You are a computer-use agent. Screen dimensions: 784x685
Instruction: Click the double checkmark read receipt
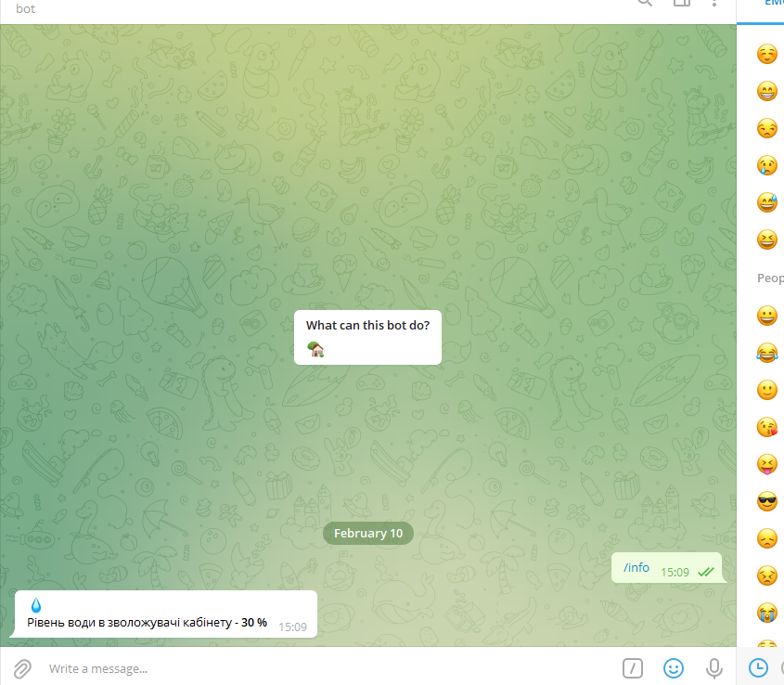click(705, 572)
